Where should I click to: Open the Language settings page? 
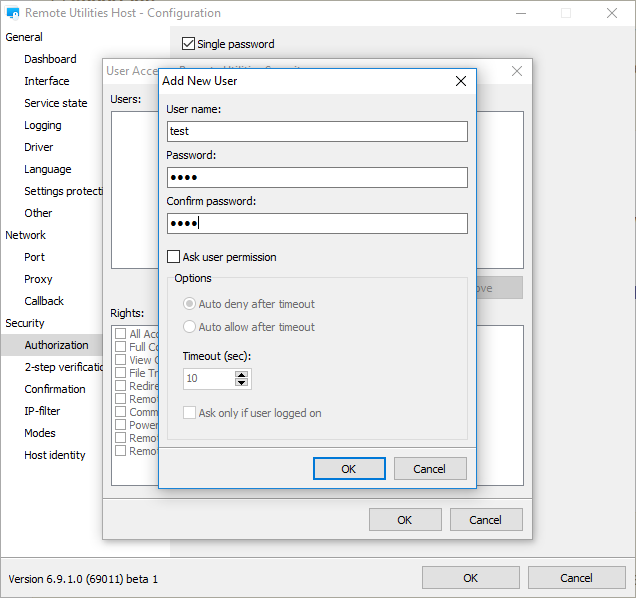tap(47, 169)
